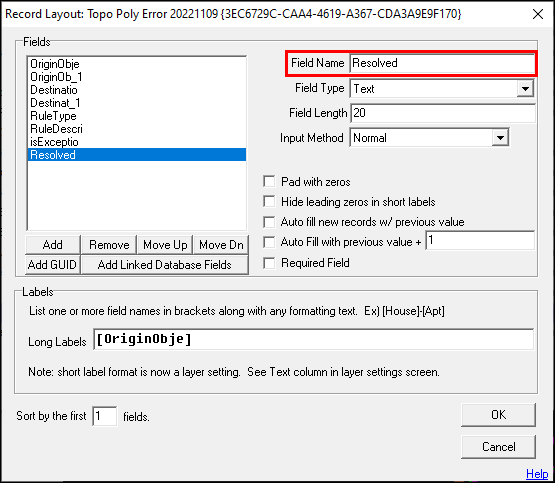The height and width of the screenshot is (483, 555).
Task: Click Add Linked Database Fields button
Action: [165, 265]
